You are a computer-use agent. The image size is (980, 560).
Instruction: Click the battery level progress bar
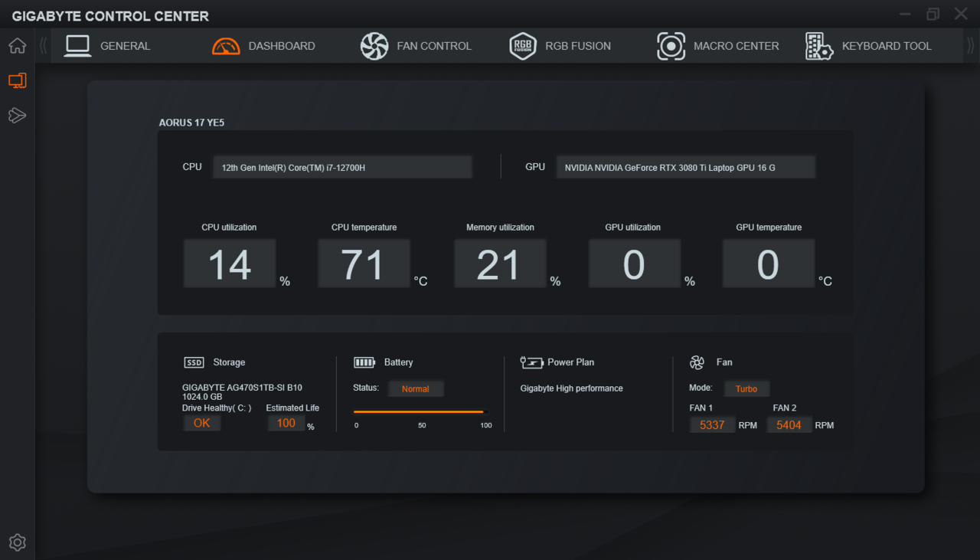coord(420,412)
